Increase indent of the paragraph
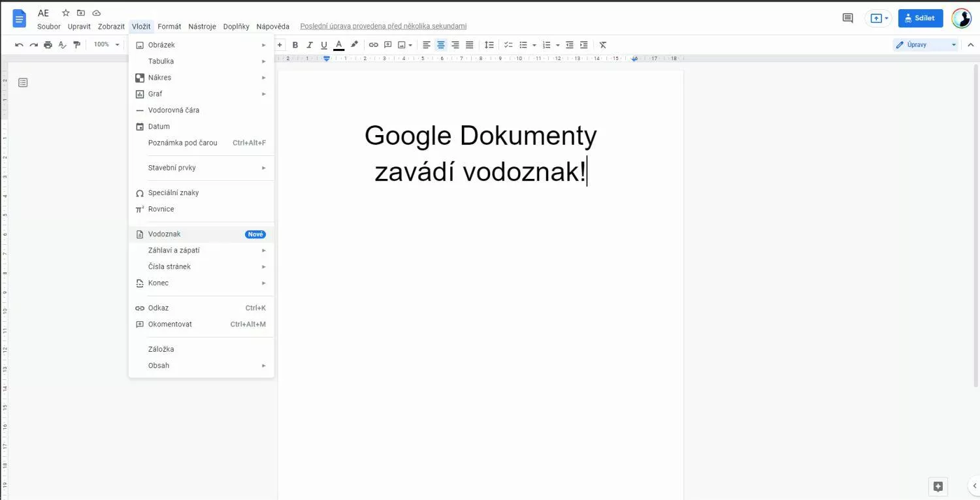This screenshot has height=500, width=980. point(584,45)
